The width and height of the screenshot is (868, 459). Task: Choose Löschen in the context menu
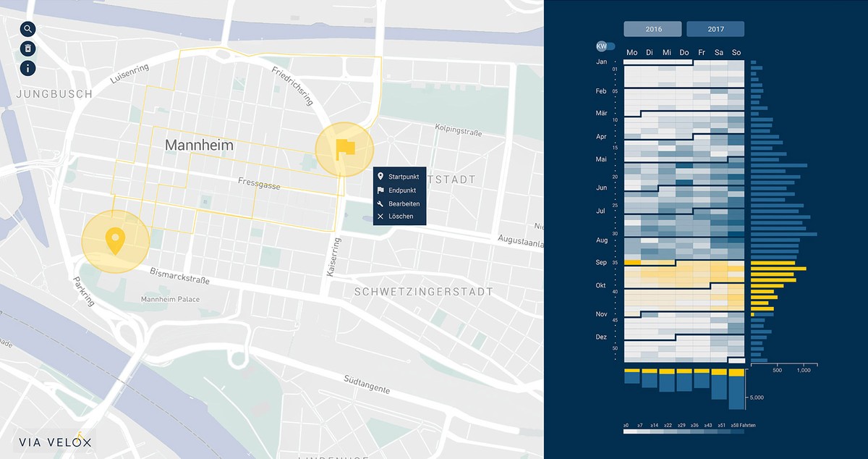(x=399, y=216)
